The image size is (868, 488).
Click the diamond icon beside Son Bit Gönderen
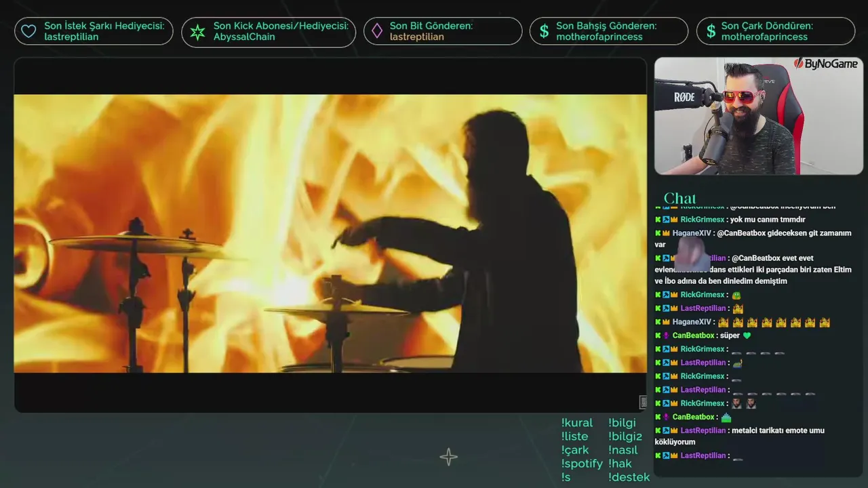376,31
